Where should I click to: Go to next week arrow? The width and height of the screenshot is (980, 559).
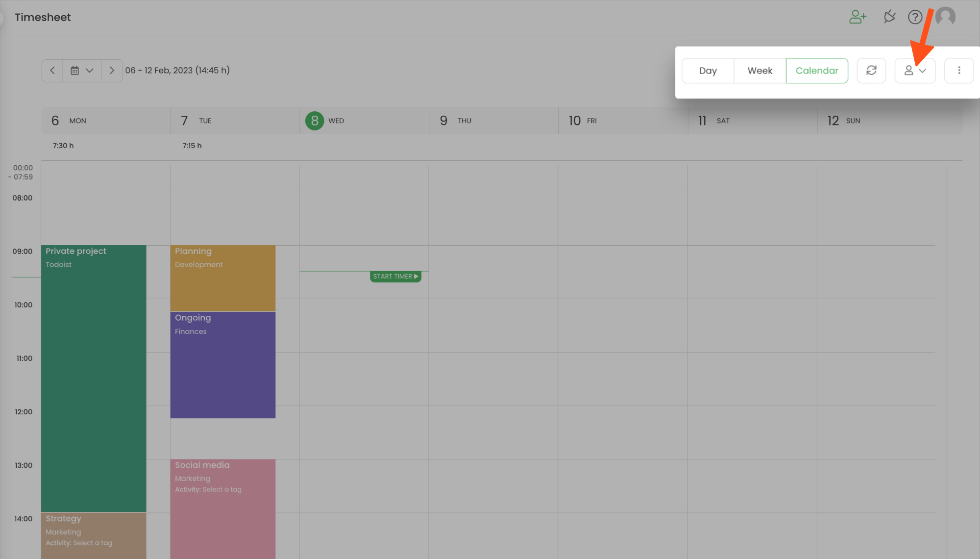coord(112,71)
